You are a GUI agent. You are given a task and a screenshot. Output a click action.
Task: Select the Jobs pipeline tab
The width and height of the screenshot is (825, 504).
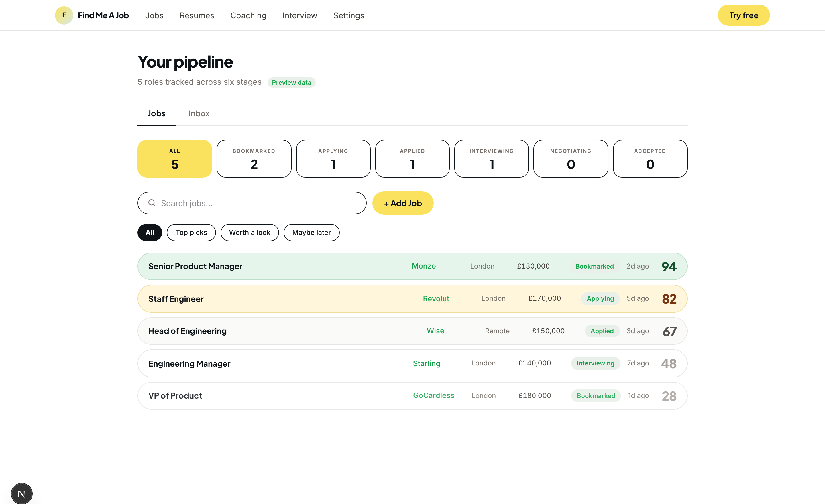click(157, 113)
